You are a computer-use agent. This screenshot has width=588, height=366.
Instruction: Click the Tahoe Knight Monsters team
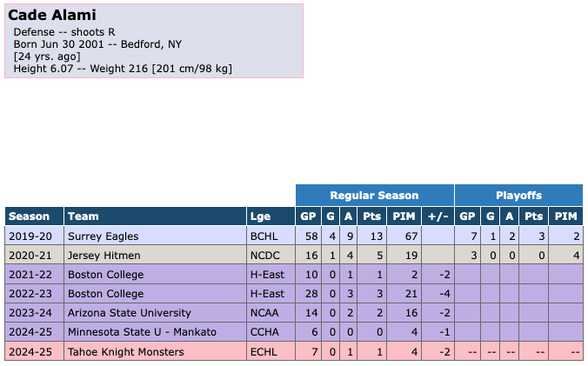pyautogui.click(x=125, y=351)
